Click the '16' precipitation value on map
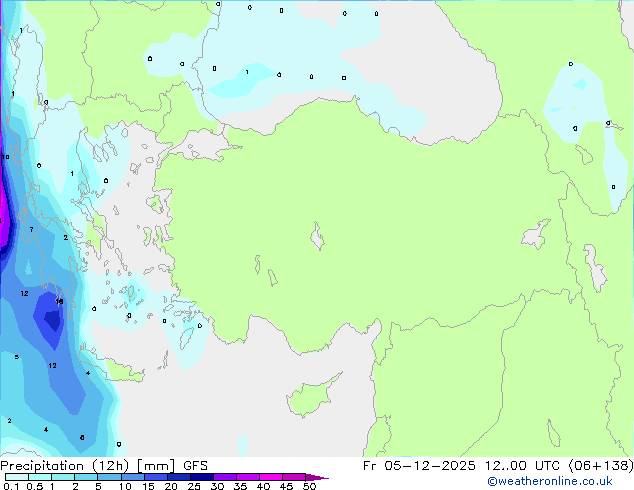Viewport: 634px width, 490px height. (x=59, y=301)
